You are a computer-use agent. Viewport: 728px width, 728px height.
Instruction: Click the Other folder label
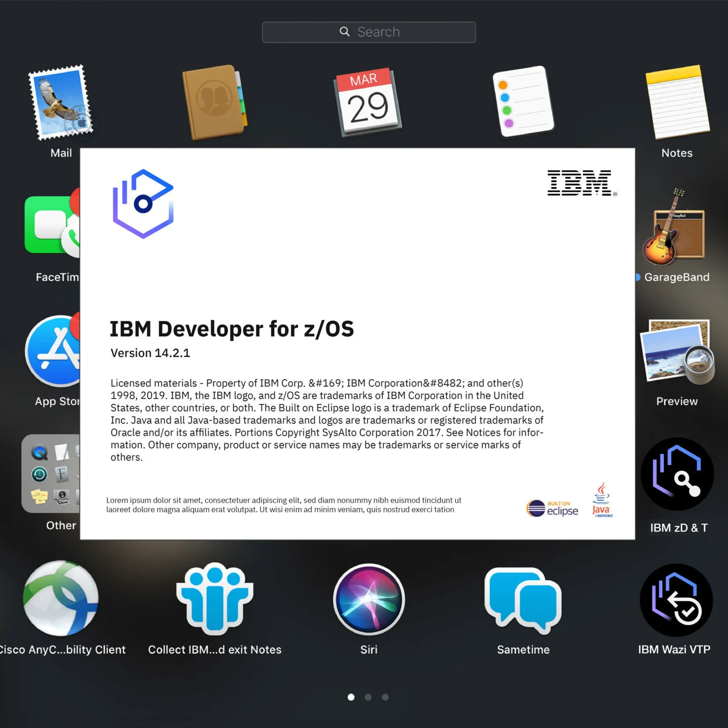point(61,526)
